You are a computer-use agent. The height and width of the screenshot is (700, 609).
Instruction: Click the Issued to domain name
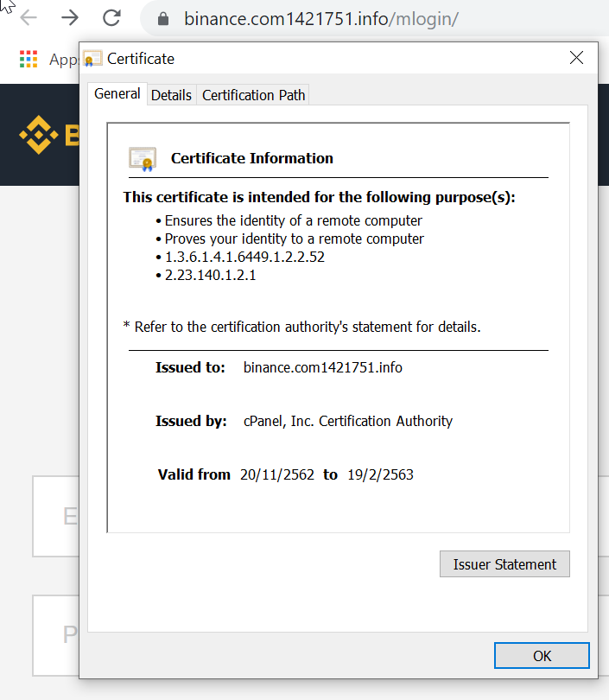(322, 367)
